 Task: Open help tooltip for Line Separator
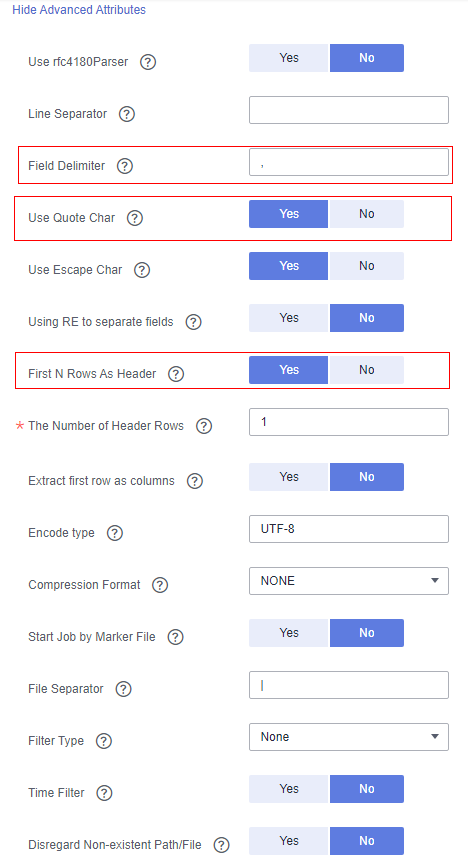coord(127,114)
